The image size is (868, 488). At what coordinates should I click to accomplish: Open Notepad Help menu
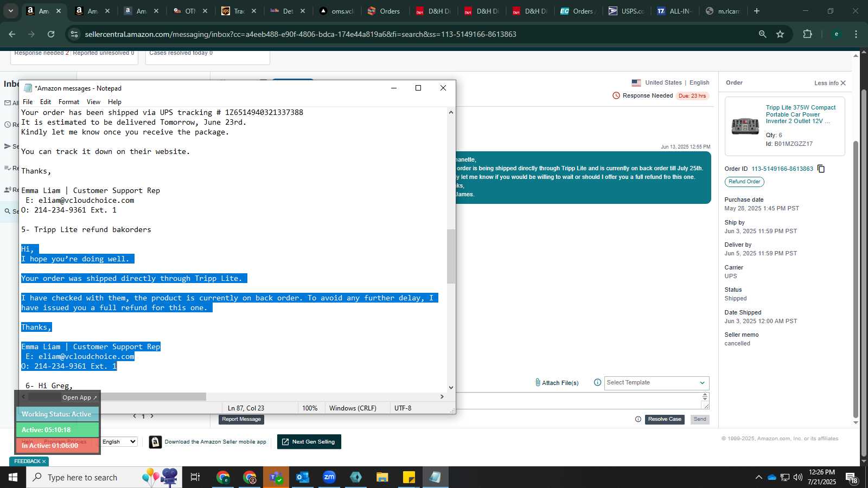coord(114,102)
